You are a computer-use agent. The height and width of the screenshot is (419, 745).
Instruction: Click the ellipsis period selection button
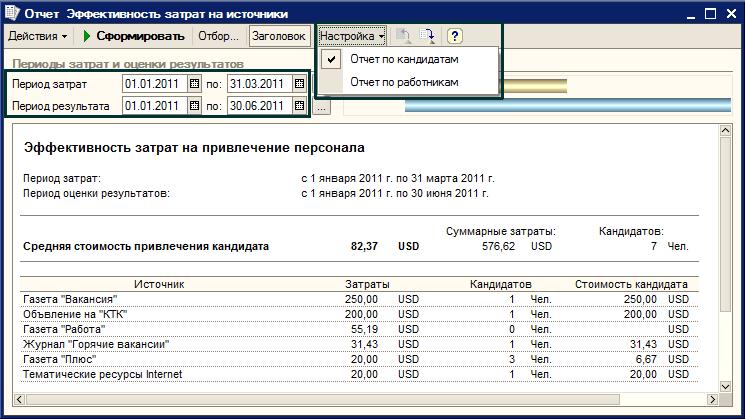pos(320,106)
